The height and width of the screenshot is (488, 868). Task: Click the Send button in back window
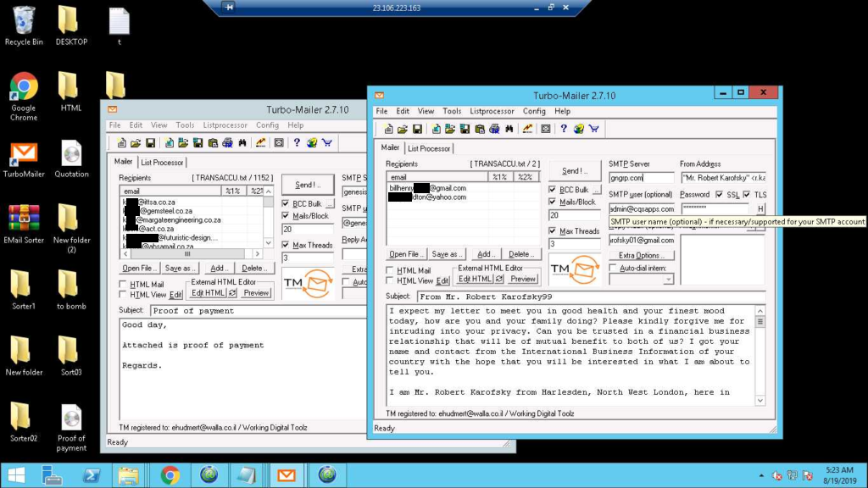click(x=308, y=185)
